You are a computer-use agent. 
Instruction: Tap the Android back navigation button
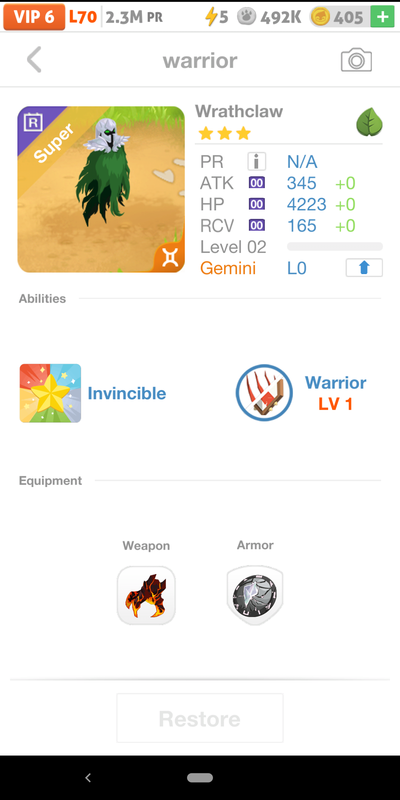click(88, 778)
